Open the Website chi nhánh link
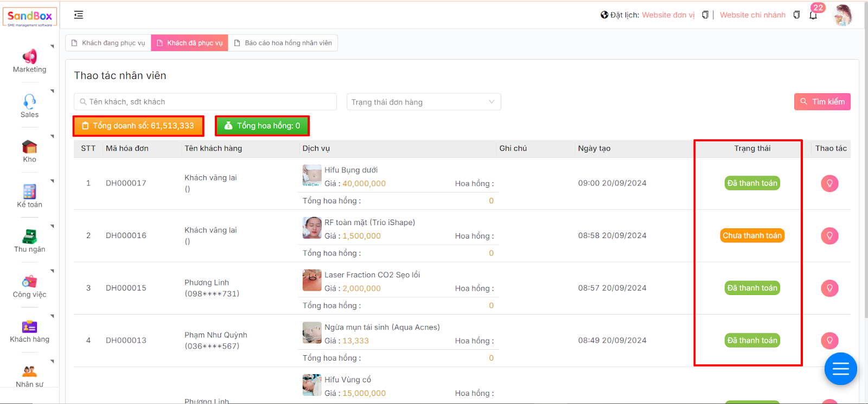Screen dimensions: 868x404 point(752,15)
